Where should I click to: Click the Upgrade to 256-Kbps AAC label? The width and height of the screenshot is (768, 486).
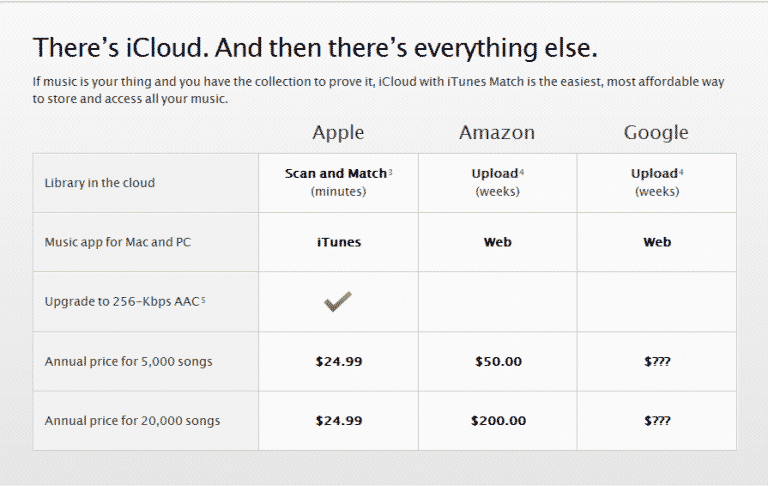coord(123,301)
